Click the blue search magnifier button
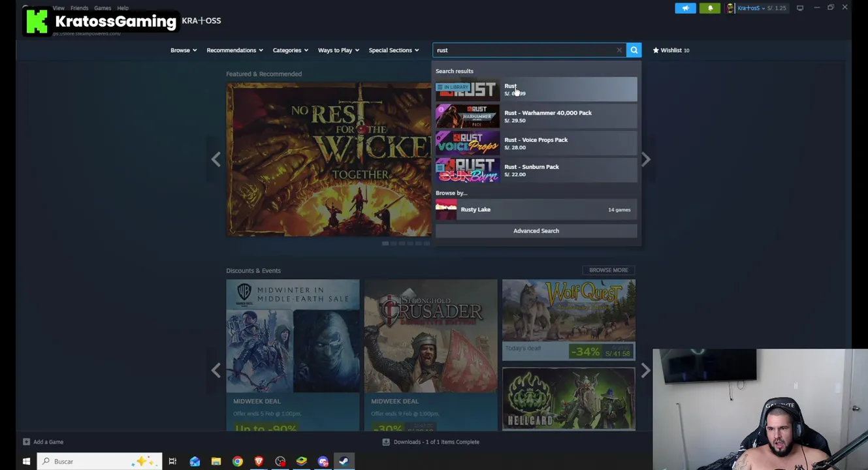The width and height of the screenshot is (868, 470). 634,50
